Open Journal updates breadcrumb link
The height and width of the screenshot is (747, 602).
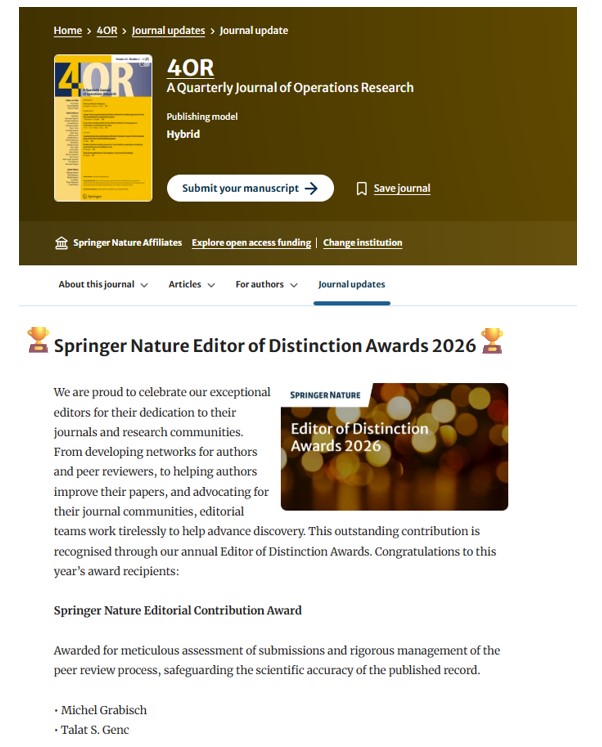pos(168,30)
